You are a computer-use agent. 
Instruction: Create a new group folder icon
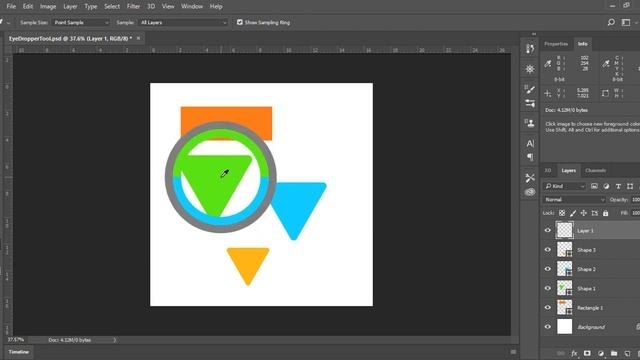pos(614,353)
